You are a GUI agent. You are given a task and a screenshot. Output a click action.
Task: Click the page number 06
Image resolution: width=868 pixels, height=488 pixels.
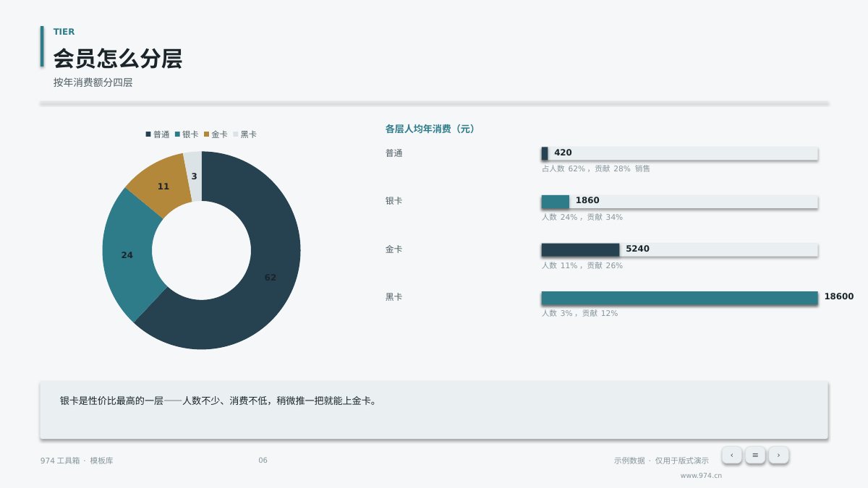point(263,461)
